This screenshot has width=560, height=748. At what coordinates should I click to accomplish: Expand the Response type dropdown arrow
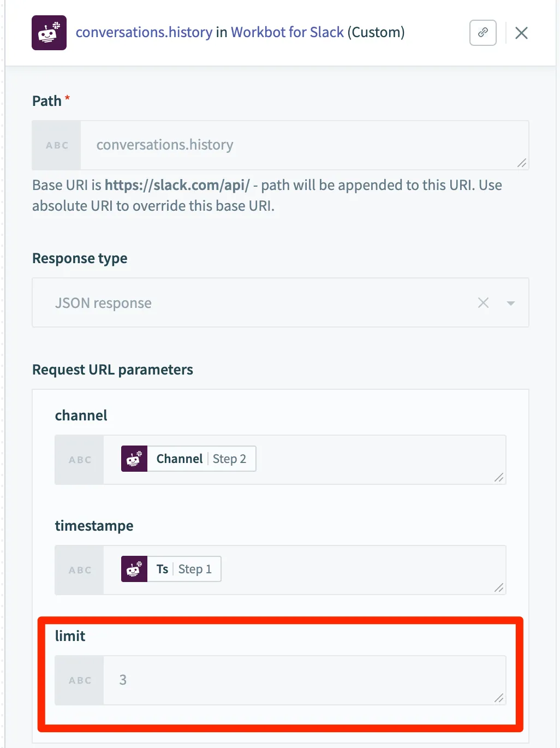tap(511, 303)
